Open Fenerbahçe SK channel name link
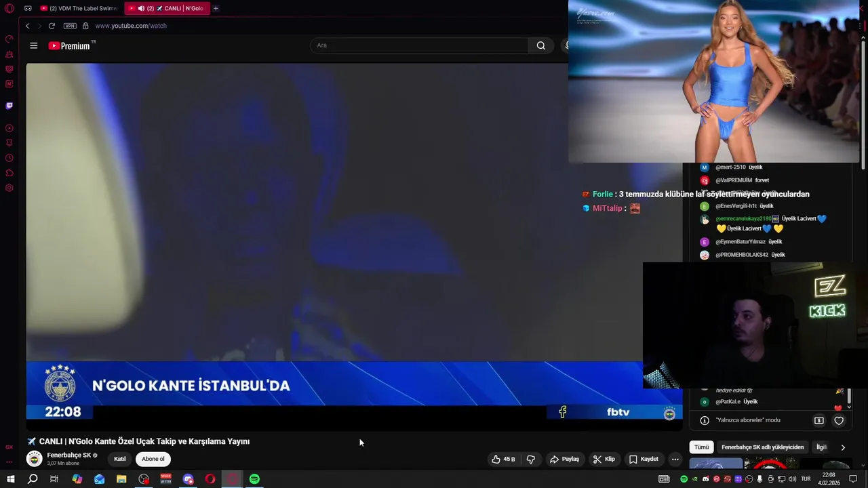 coord(68,455)
